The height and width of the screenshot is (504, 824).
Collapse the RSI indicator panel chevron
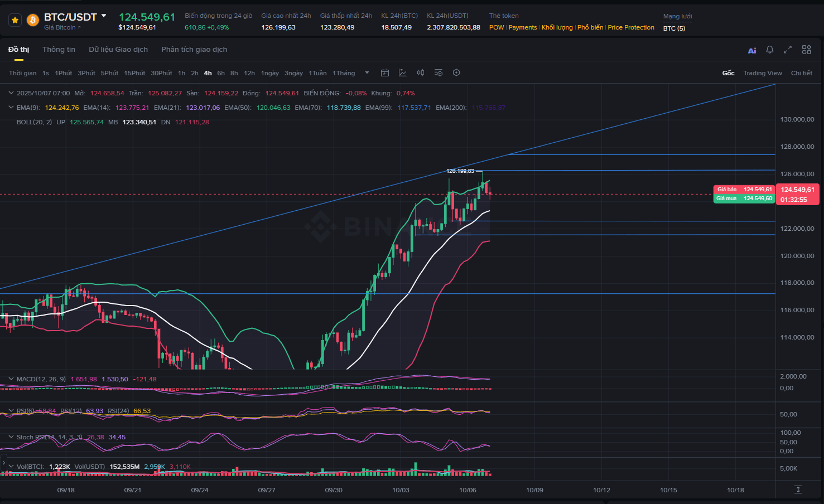click(11, 411)
